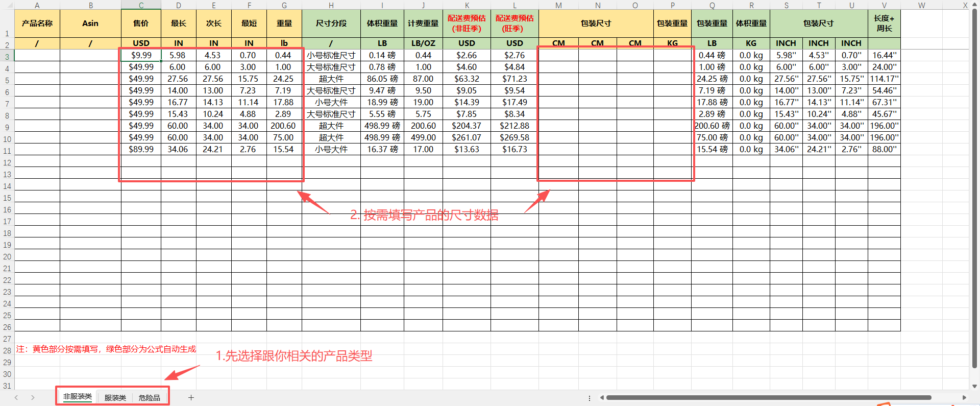The width and height of the screenshot is (980, 406).
Task: Click the horizontal scroll right arrow
Action: point(964,397)
